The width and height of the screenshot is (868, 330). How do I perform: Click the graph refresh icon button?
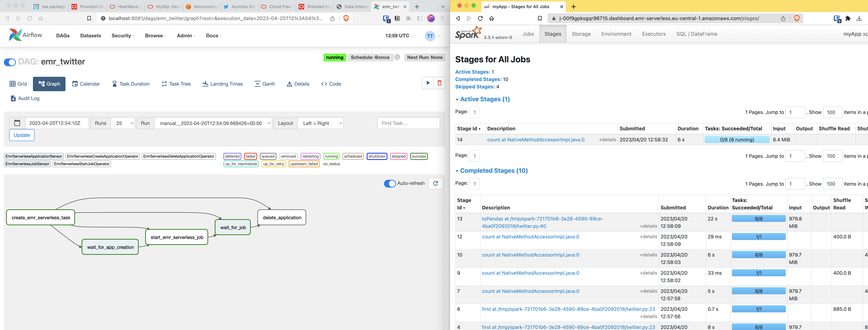[x=435, y=183]
